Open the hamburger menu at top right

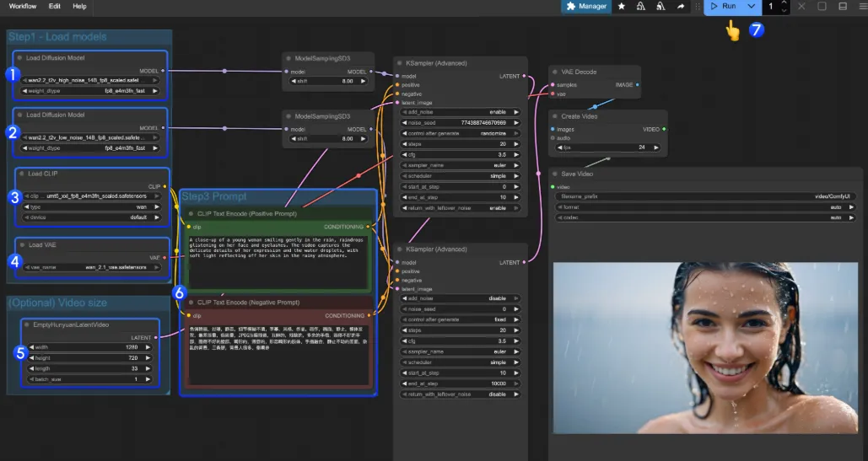(x=861, y=7)
